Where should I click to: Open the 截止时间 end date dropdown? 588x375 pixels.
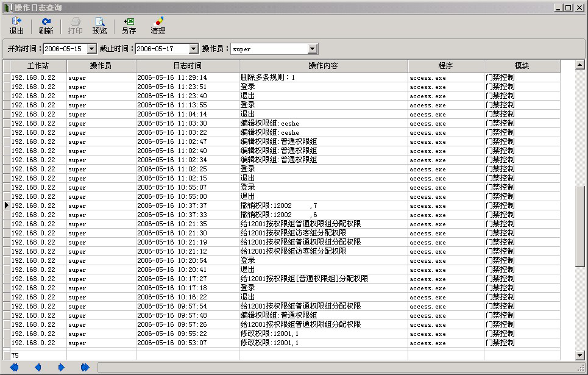pos(194,49)
